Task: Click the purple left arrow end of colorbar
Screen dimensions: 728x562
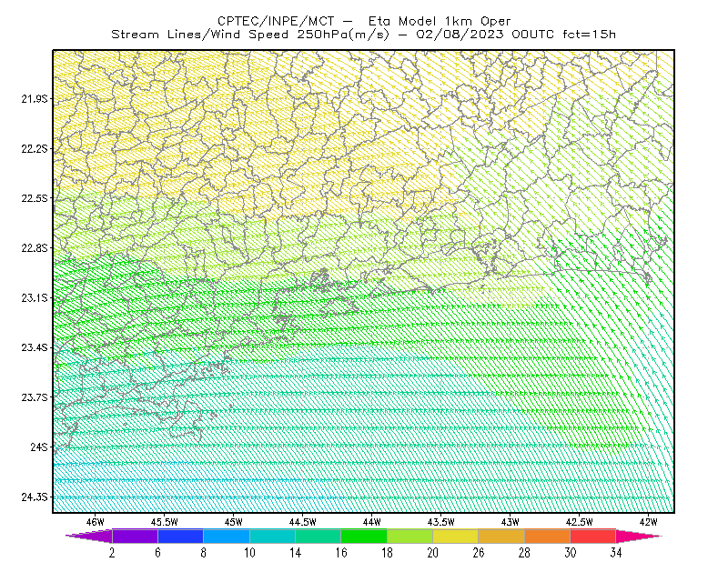Action: click(88, 536)
